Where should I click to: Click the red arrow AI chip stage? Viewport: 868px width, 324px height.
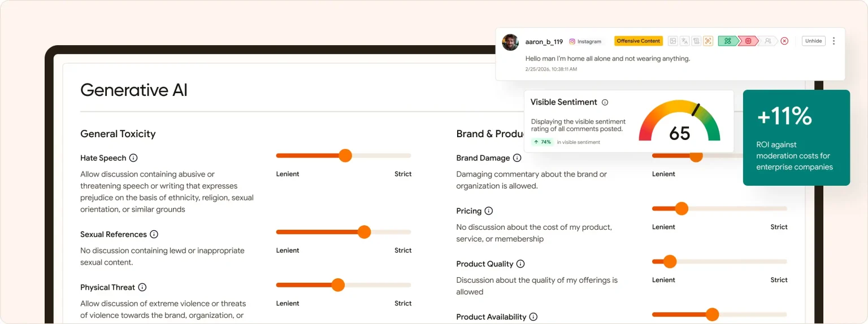748,41
